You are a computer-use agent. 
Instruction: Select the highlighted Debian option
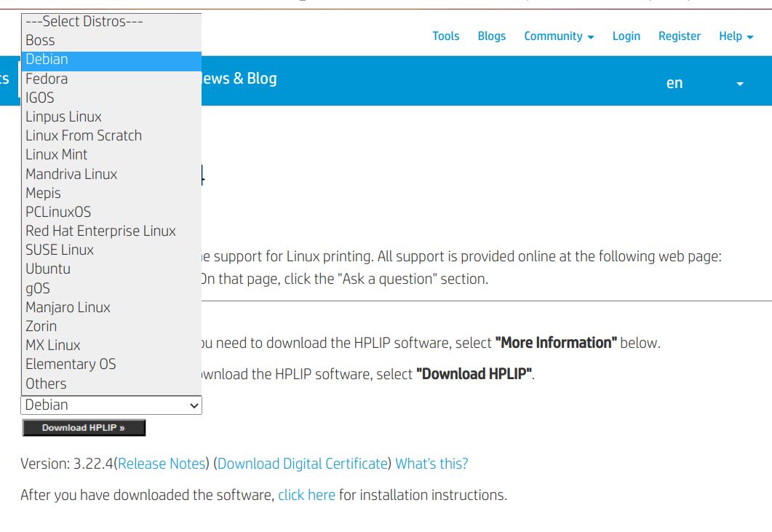click(x=111, y=60)
